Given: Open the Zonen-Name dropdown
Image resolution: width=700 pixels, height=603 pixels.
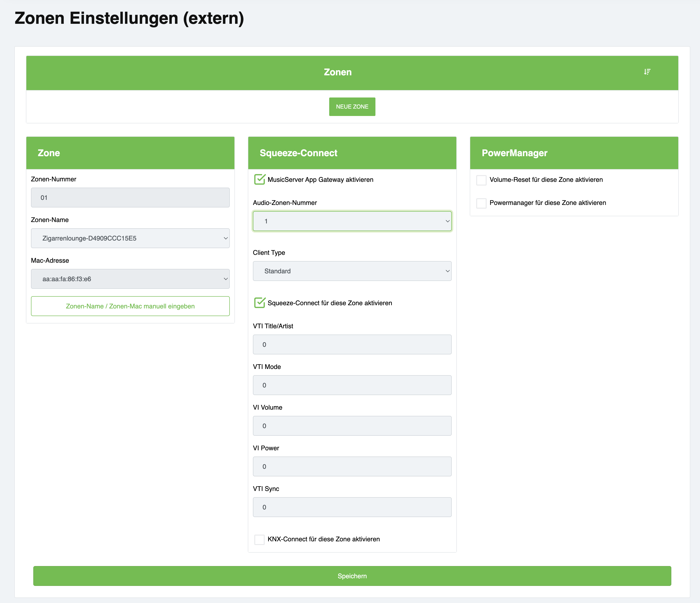Looking at the screenshot, I should point(130,238).
